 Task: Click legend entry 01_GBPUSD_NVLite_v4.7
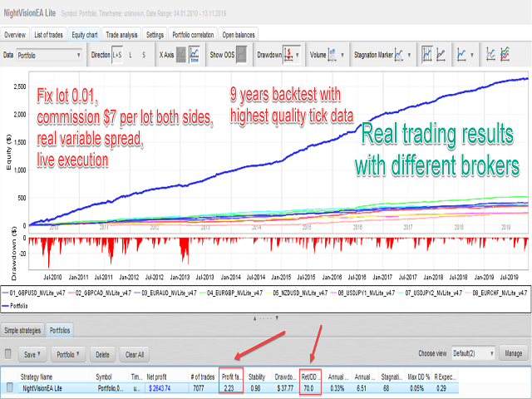(x=33, y=293)
